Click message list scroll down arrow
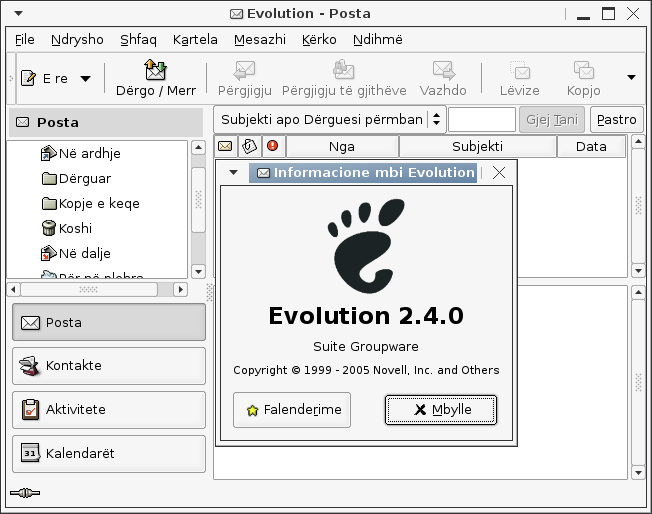 pos(638,271)
